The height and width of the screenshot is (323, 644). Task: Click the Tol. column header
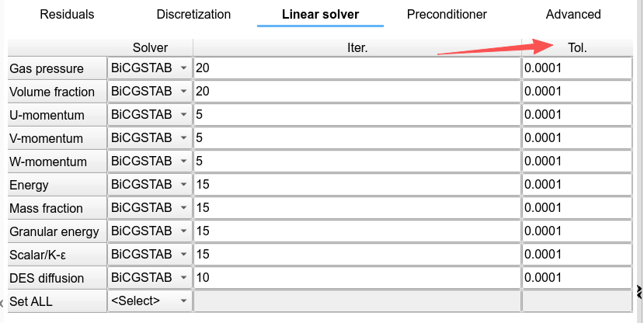(x=577, y=47)
